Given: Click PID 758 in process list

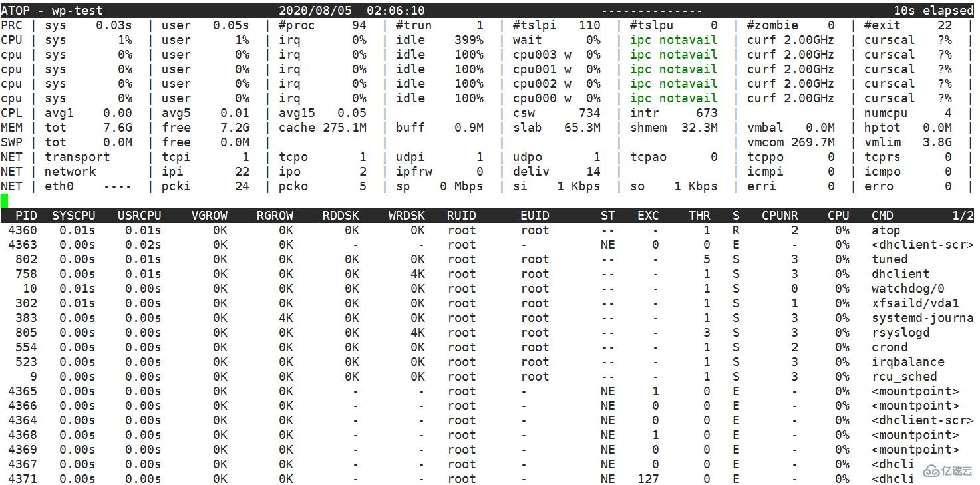Looking at the screenshot, I should pos(26,274).
